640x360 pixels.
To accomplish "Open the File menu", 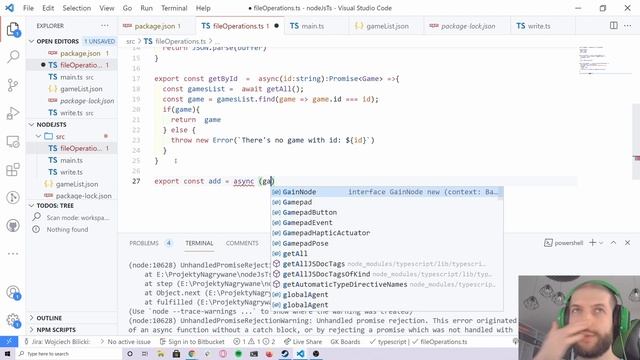I will 29,8.
